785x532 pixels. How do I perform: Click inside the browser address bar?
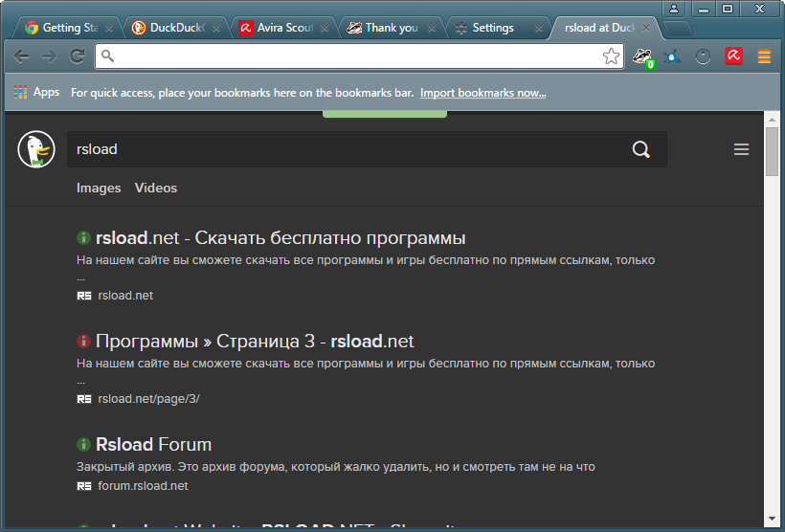[x=358, y=56]
